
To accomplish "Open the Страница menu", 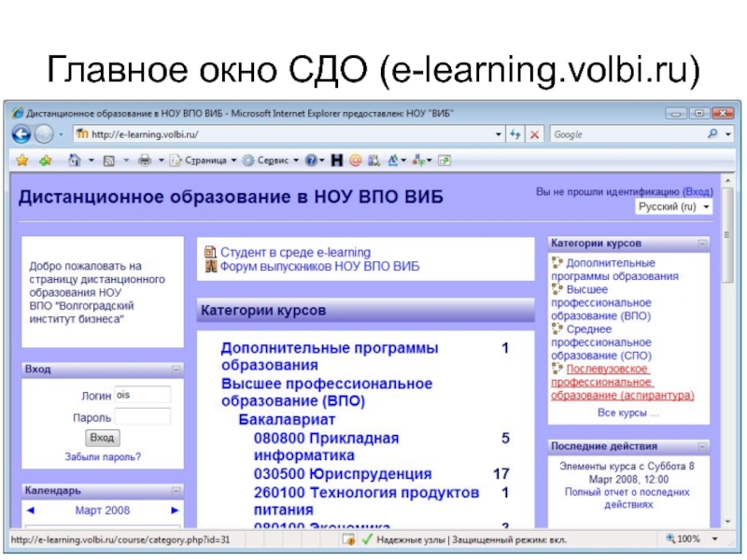I will (x=204, y=161).
